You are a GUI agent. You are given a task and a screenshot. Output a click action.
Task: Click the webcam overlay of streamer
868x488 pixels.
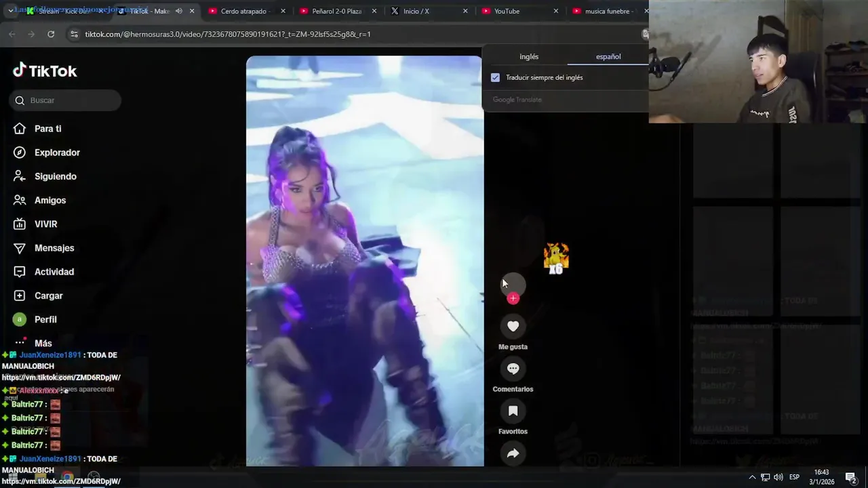758,62
